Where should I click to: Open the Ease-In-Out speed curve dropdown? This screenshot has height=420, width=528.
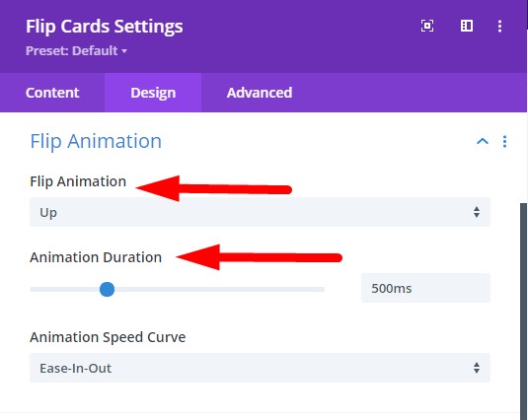(x=260, y=368)
